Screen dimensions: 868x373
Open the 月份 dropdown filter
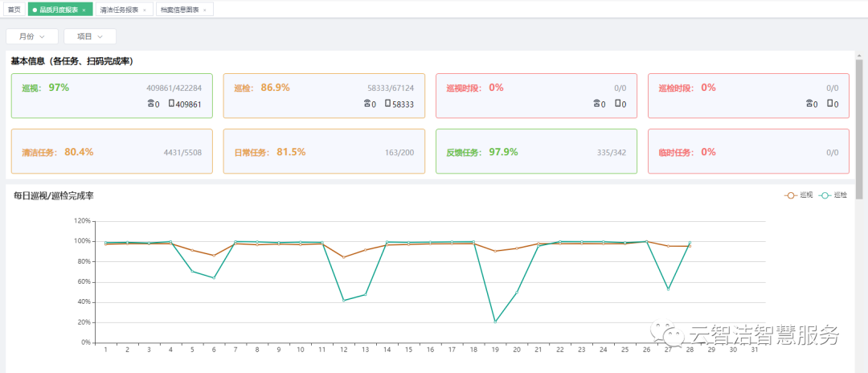tap(32, 37)
